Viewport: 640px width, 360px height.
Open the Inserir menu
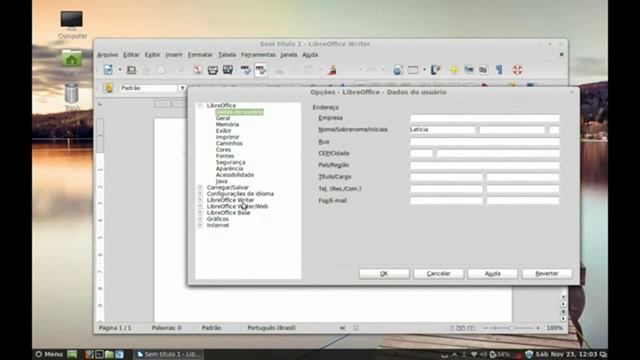(174, 55)
